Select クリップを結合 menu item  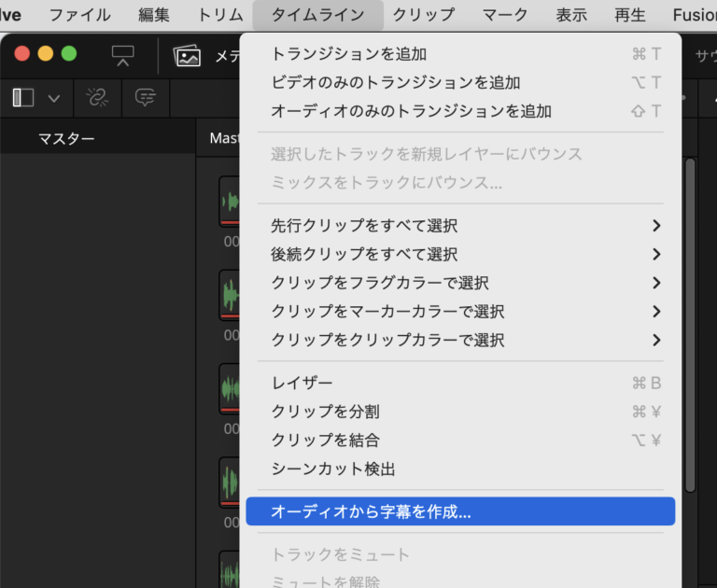(x=460, y=440)
